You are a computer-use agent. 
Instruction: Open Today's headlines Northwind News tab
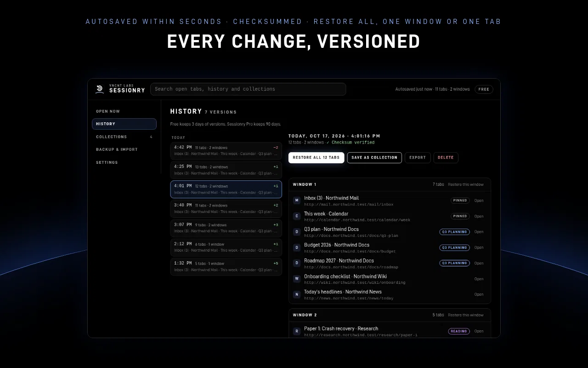[479, 294]
